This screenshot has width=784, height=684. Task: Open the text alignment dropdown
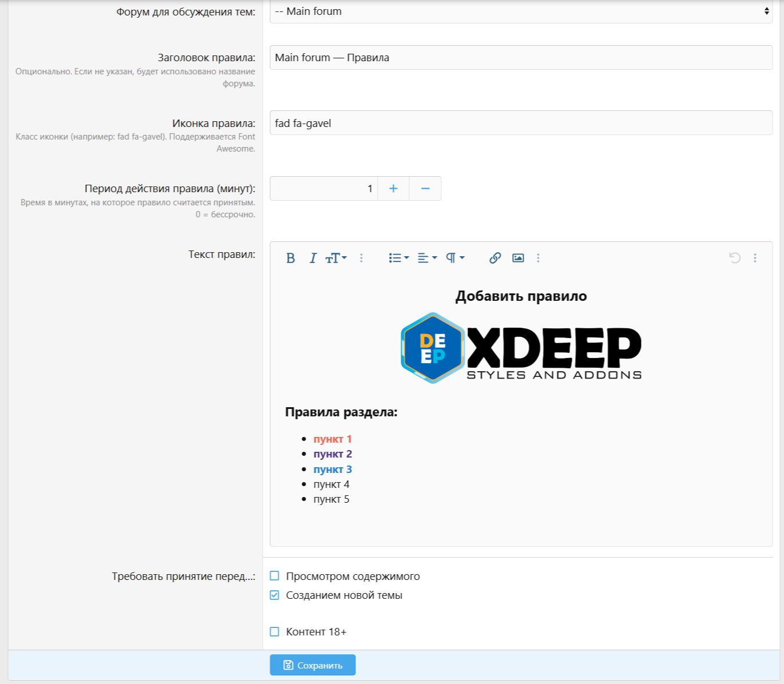point(427,258)
